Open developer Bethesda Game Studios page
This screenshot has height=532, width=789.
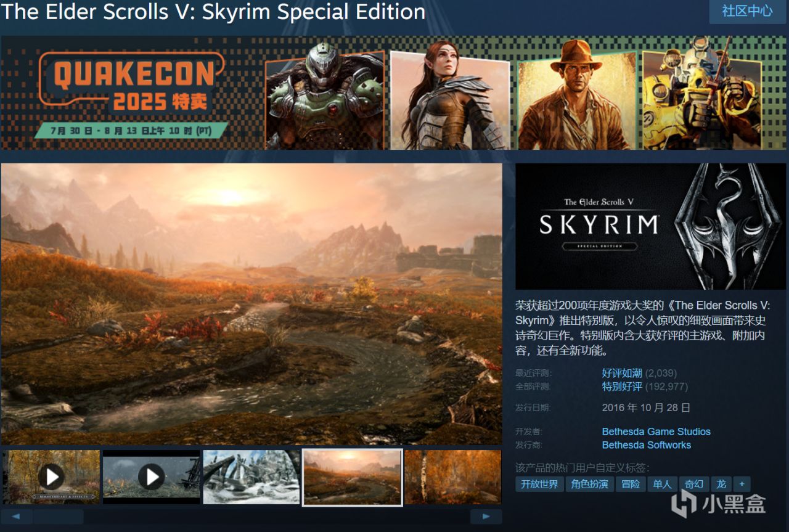click(x=656, y=432)
